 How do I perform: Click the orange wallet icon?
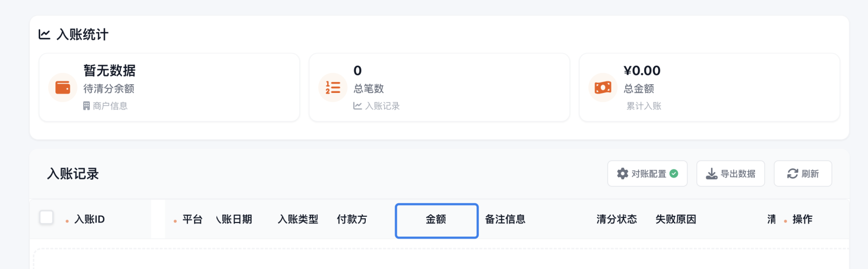click(63, 88)
